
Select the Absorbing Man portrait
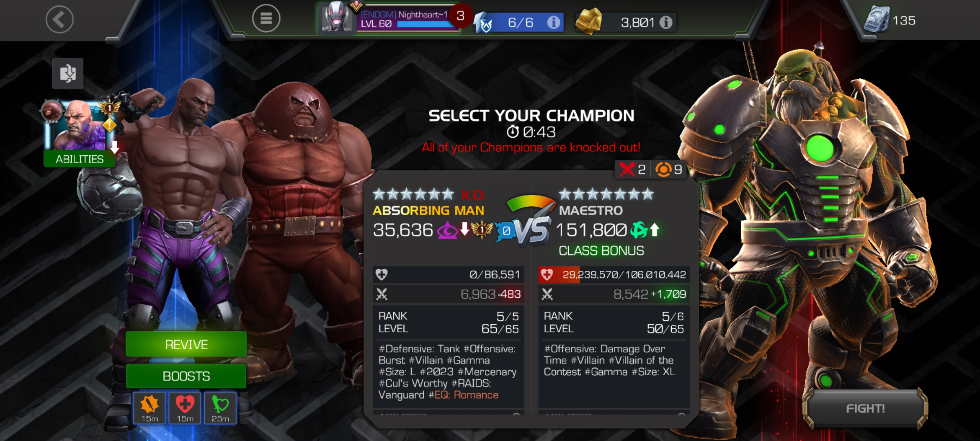pyautogui.click(x=79, y=125)
